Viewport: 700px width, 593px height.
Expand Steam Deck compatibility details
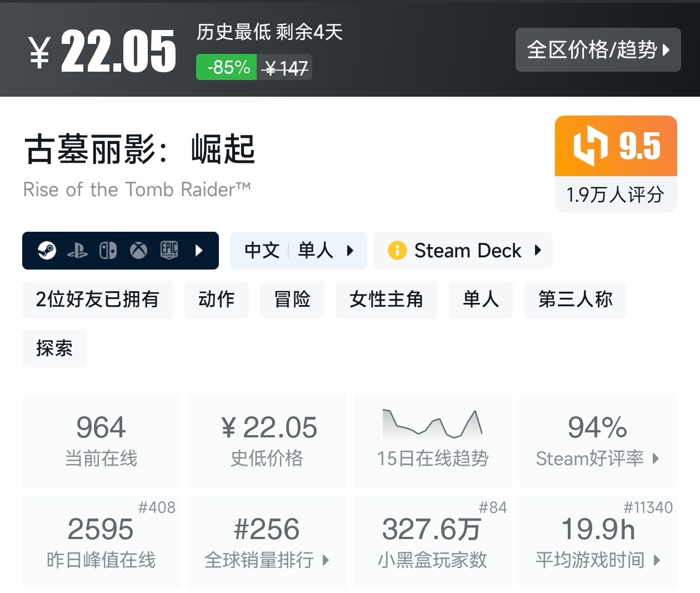click(537, 251)
